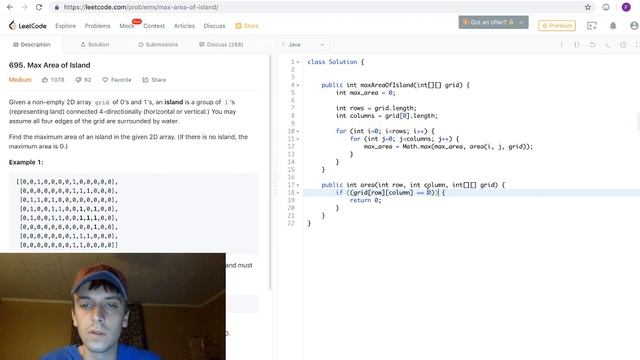Switch to the Solution tab
This screenshot has height=360, width=640.
[95, 44]
